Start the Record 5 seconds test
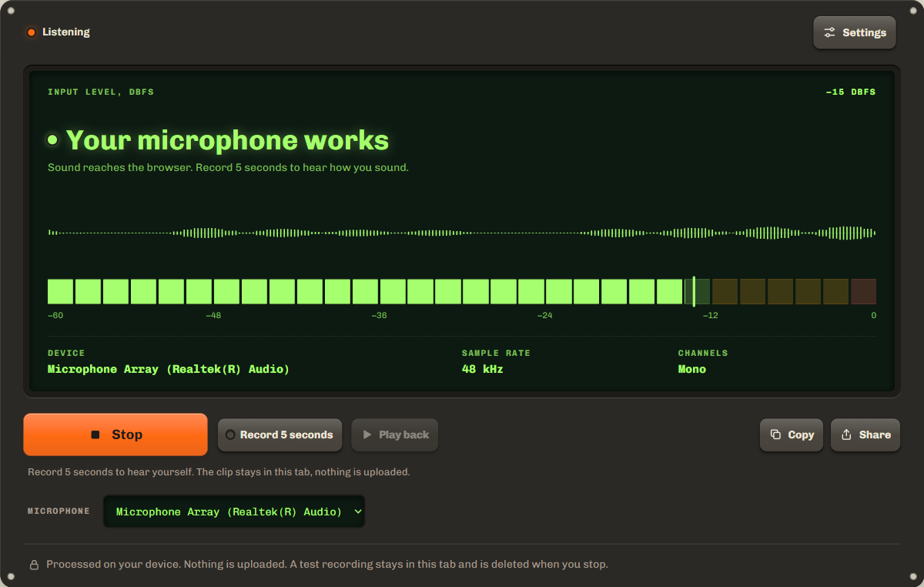The height and width of the screenshot is (587, 924). [279, 434]
